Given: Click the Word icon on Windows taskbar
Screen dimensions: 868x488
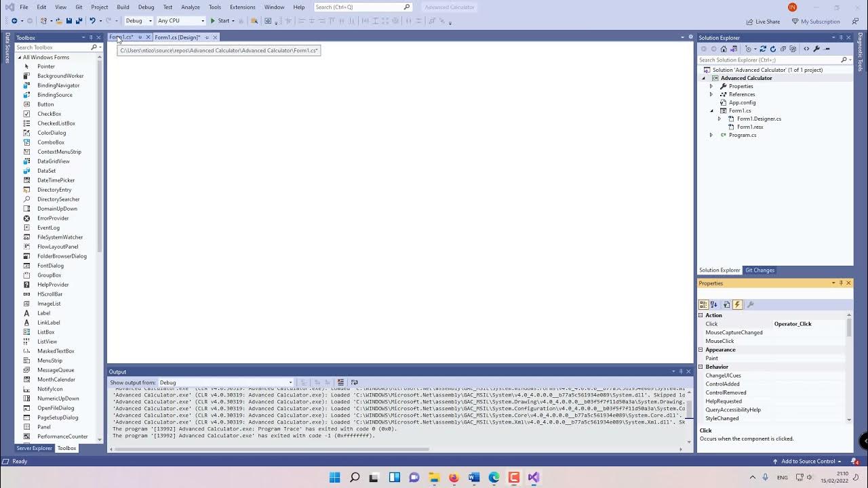Looking at the screenshot, I should click(474, 477).
